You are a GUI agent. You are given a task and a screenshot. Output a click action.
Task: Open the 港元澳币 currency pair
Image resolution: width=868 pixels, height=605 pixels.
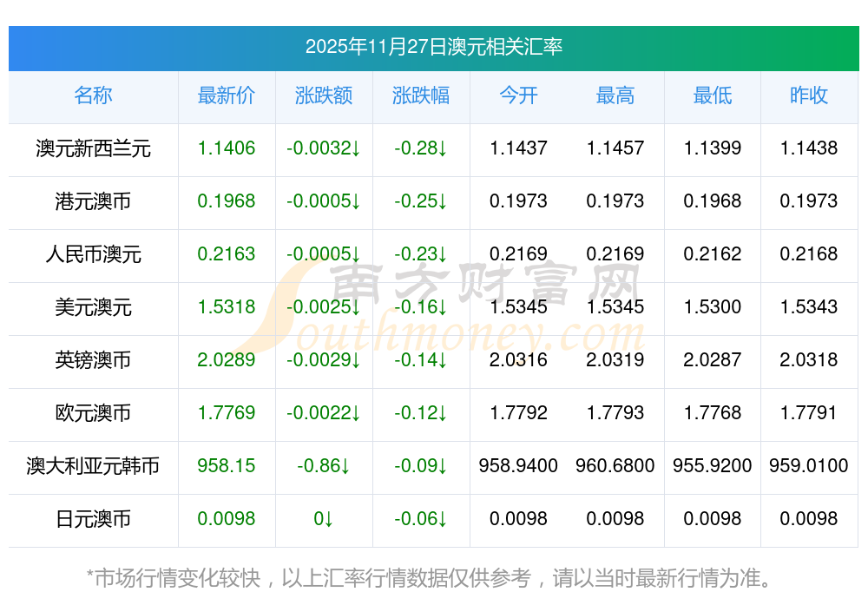coord(93,201)
